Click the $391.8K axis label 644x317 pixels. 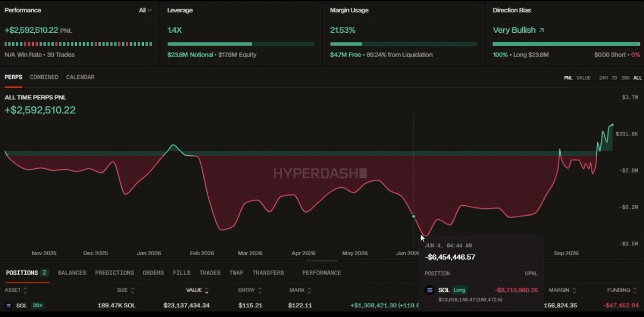tap(627, 134)
